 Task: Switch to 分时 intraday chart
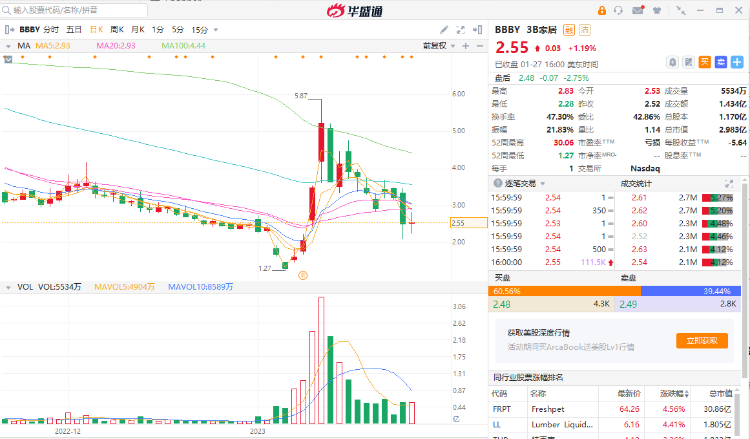pos(51,30)
